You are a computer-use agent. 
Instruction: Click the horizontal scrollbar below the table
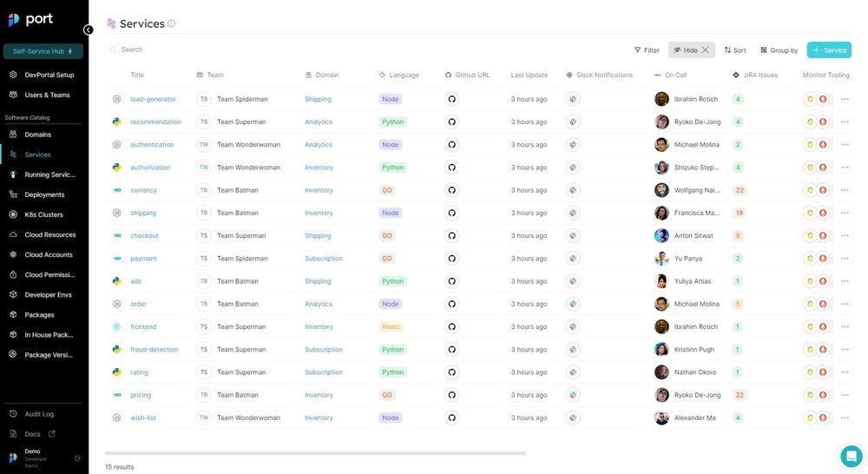316,453
